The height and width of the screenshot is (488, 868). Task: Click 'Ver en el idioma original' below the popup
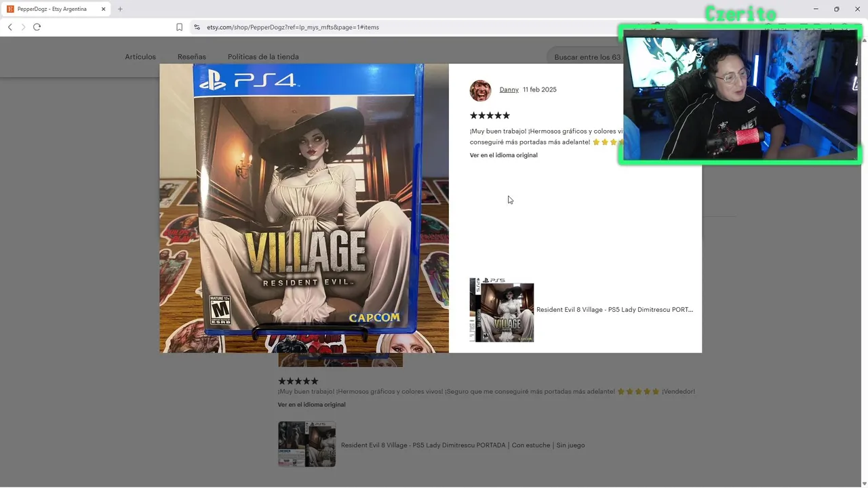point(311,405)
